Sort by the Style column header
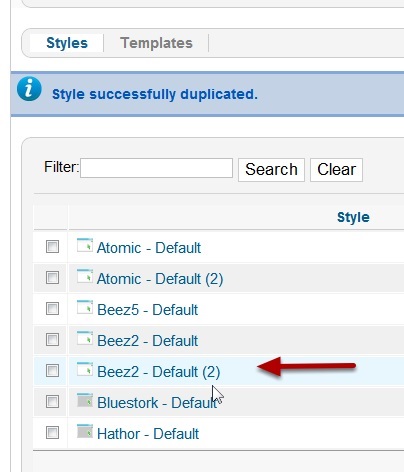 pyautogui.click(x=353, y=217)
